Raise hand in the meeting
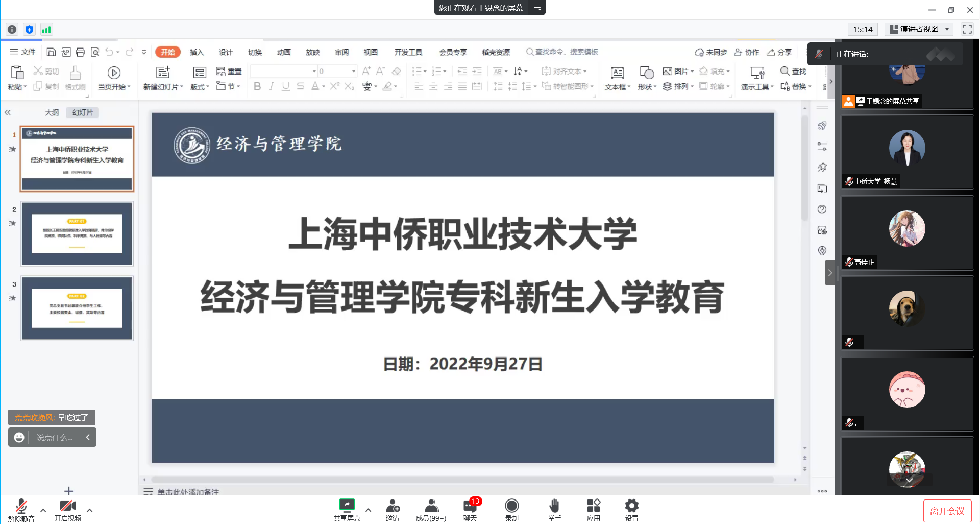This screenshot has height=524, width=980. (x=554, y=506)
